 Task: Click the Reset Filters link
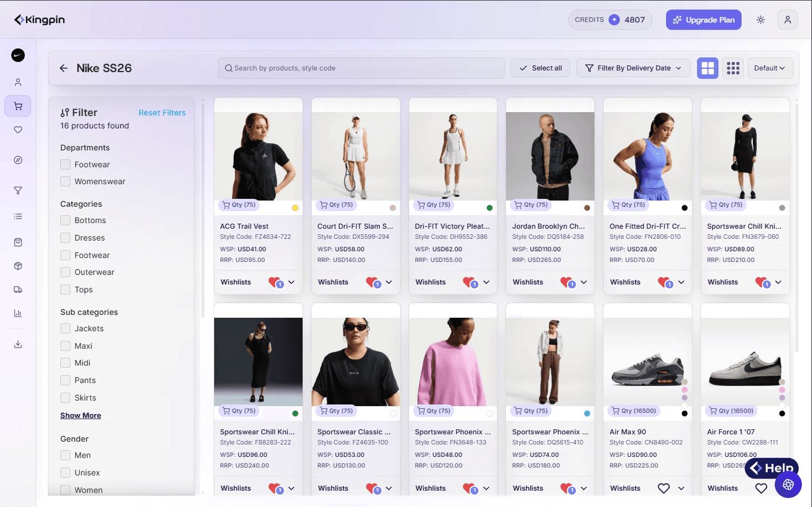(162, 113)
